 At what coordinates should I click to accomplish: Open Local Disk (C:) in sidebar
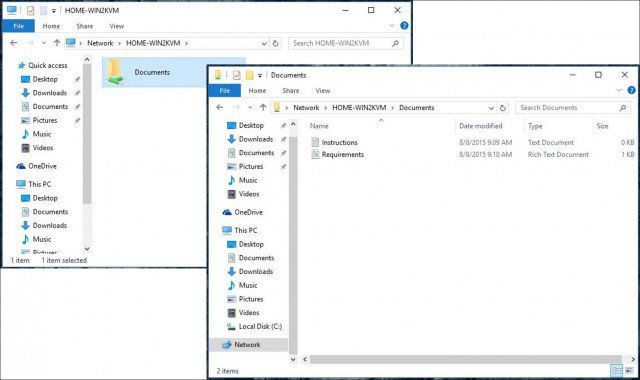point(260,327)
